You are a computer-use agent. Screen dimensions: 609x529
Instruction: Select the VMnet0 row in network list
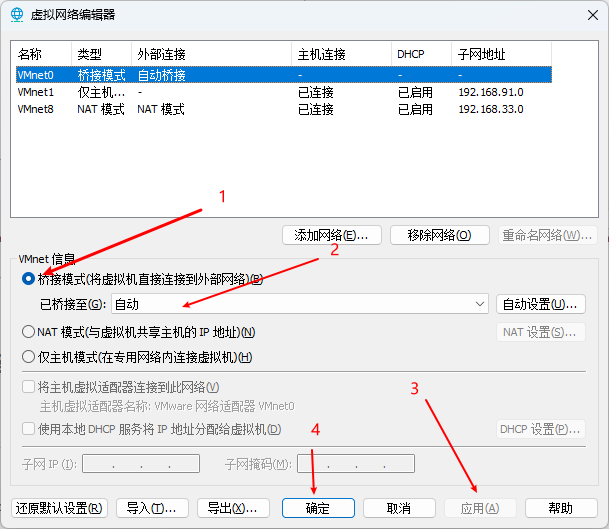(x=284, y=75)
